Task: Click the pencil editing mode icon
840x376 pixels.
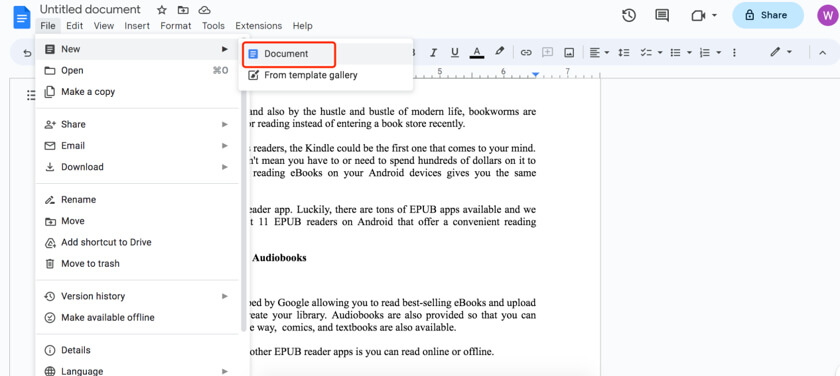Action: coord(775,52)
